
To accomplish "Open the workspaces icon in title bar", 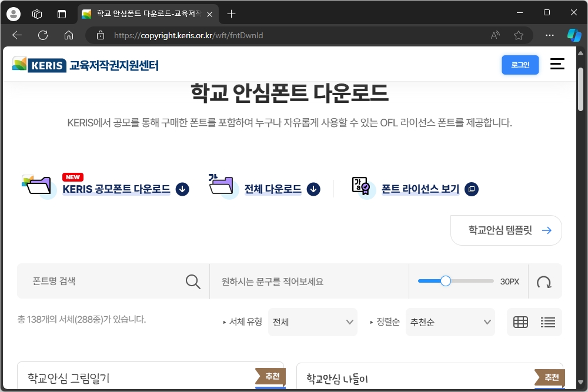I will point(37,14).
